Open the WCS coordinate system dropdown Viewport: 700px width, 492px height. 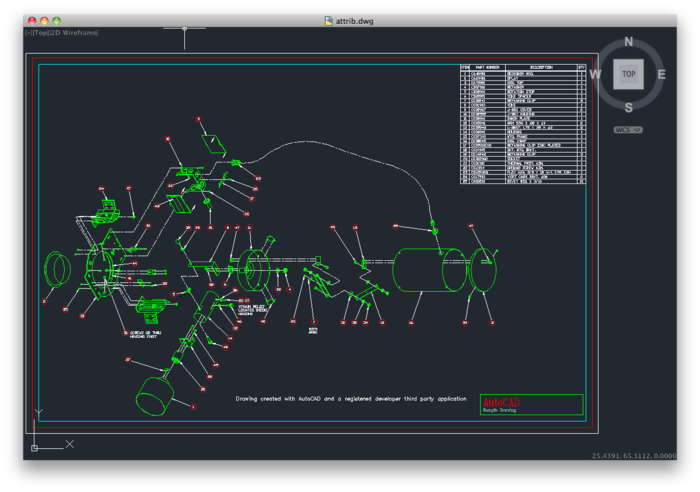[628, 129]
